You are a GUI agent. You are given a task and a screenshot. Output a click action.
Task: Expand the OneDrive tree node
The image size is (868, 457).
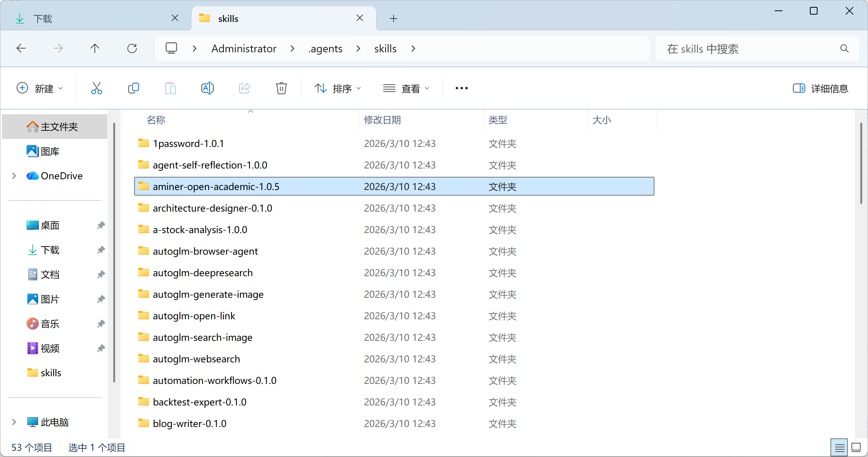pos(14,176)
